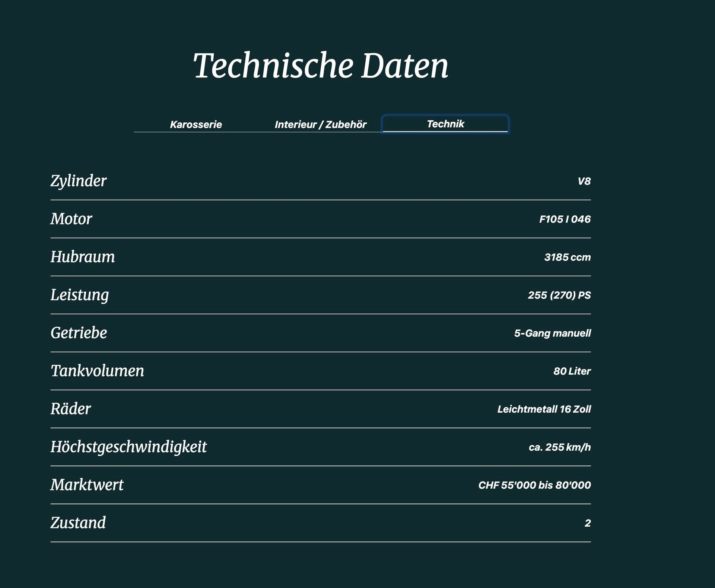The width and height of the screenshot is (715, 588).
Task: Click the CHF 55'000 bis 80'000 value
Action: point(534,485)
